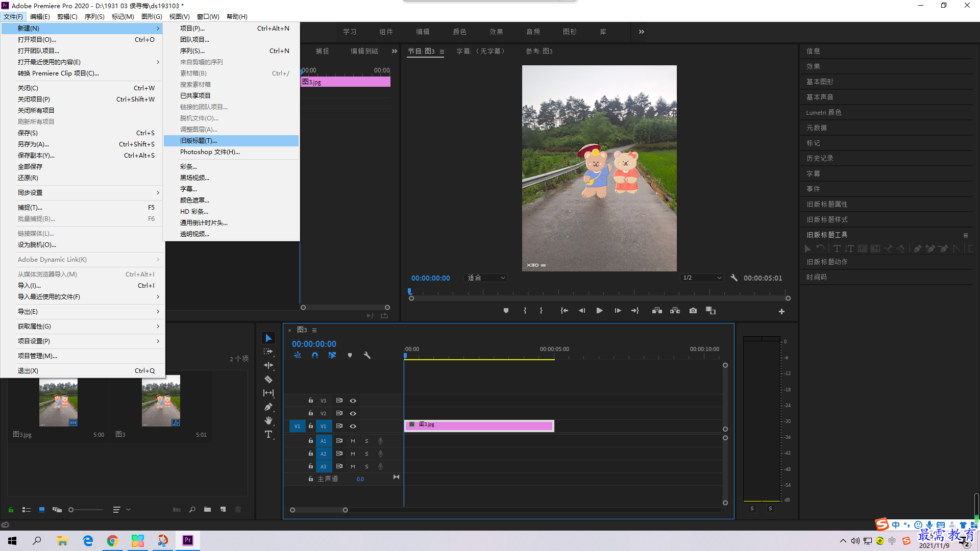Select 图3.jpg clip on V1 track
Viewport: 980px width, 551px height.
[479, 425]
